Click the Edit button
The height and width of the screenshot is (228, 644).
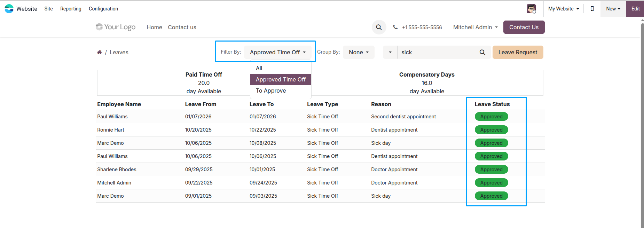point(635,9)
